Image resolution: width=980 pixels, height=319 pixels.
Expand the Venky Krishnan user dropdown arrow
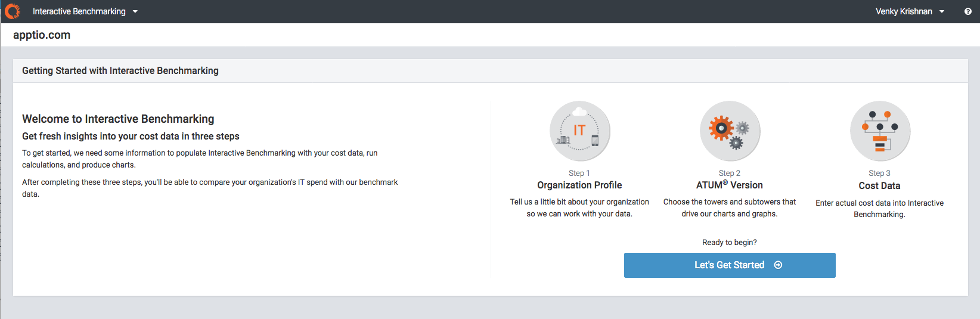coord(942,11)
